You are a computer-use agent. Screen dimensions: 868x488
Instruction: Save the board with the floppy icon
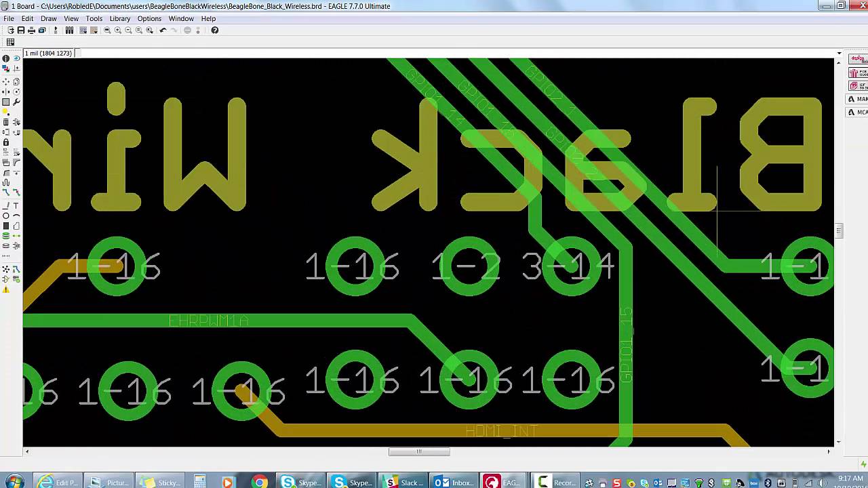point(21,30)
